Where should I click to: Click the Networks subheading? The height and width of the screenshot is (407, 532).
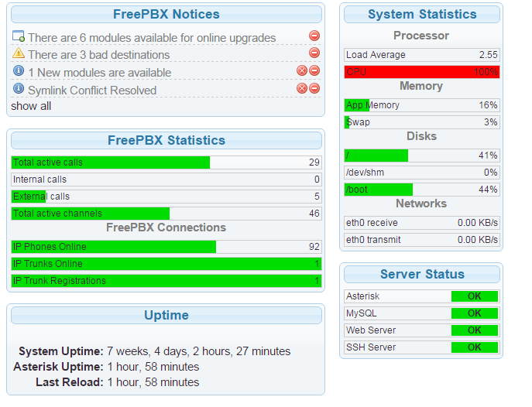click(421, 203)
